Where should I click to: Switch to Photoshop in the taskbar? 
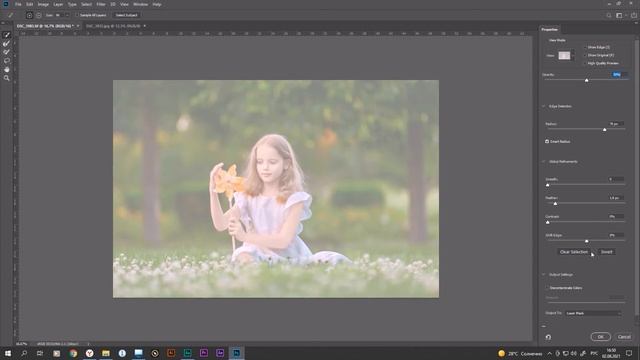point(236,353)
